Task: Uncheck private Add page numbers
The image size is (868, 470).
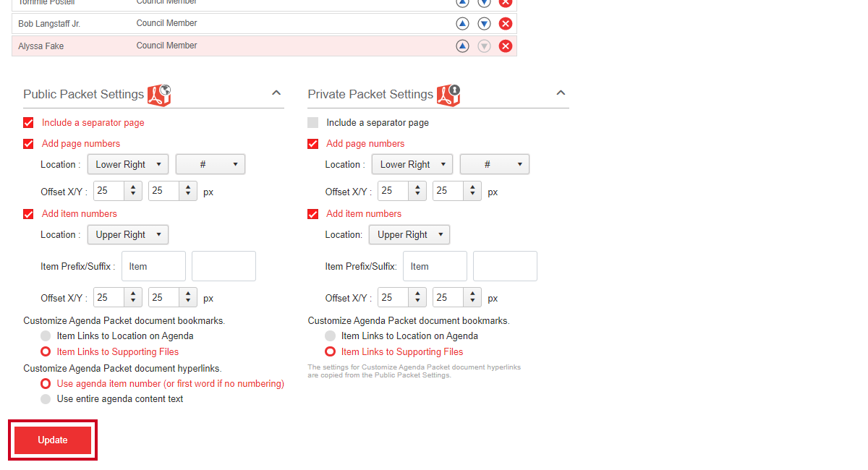Action: pos(312,144)
